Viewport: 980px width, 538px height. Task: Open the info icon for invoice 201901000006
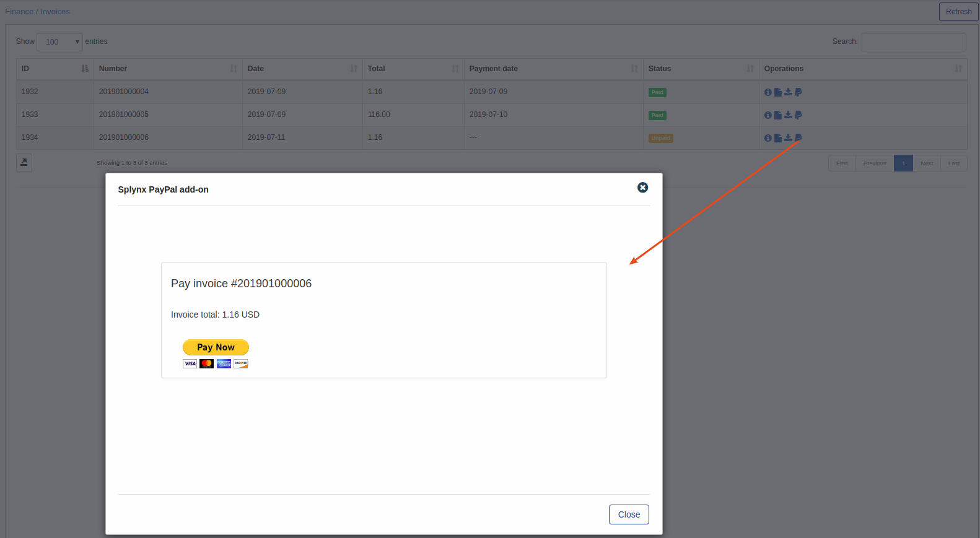pos(768,138)
